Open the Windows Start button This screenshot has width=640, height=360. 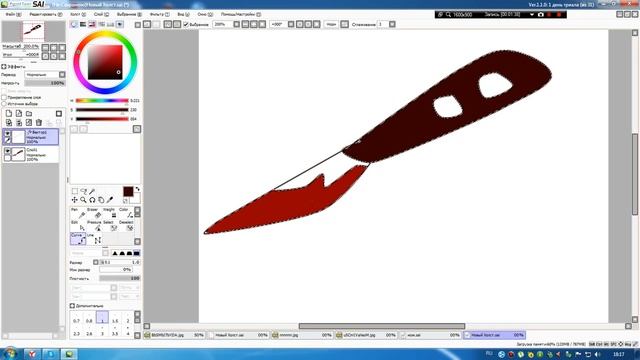[9, 353]
